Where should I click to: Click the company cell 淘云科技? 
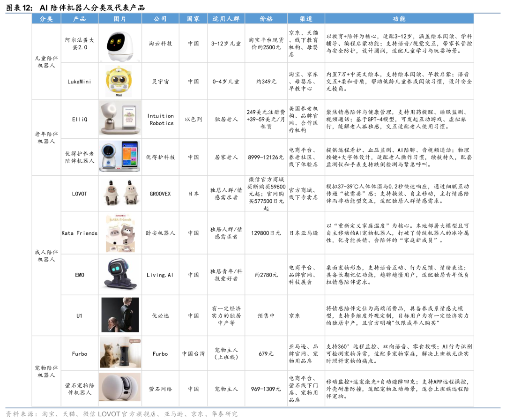[x=160, y=44]
